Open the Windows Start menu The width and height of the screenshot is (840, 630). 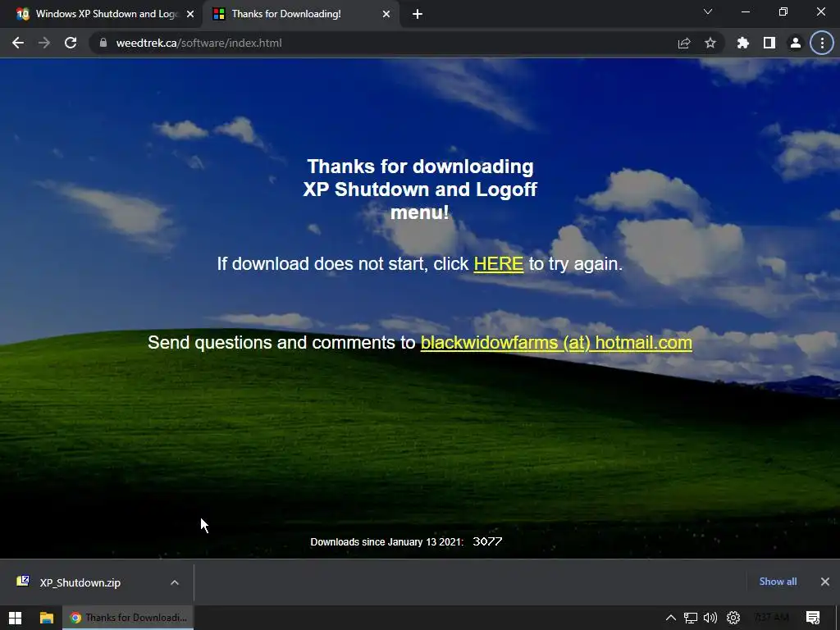[x=15, y=618]
